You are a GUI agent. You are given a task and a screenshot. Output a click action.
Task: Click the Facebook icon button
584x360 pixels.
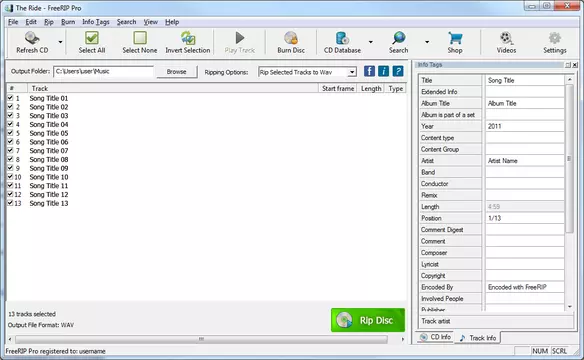point(369,71)
